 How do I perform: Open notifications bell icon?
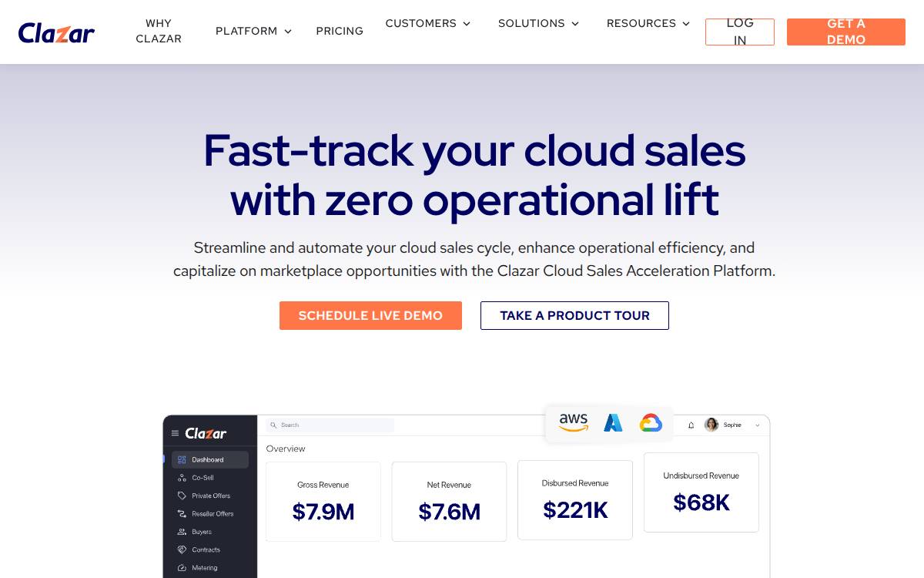click(691, 425)
